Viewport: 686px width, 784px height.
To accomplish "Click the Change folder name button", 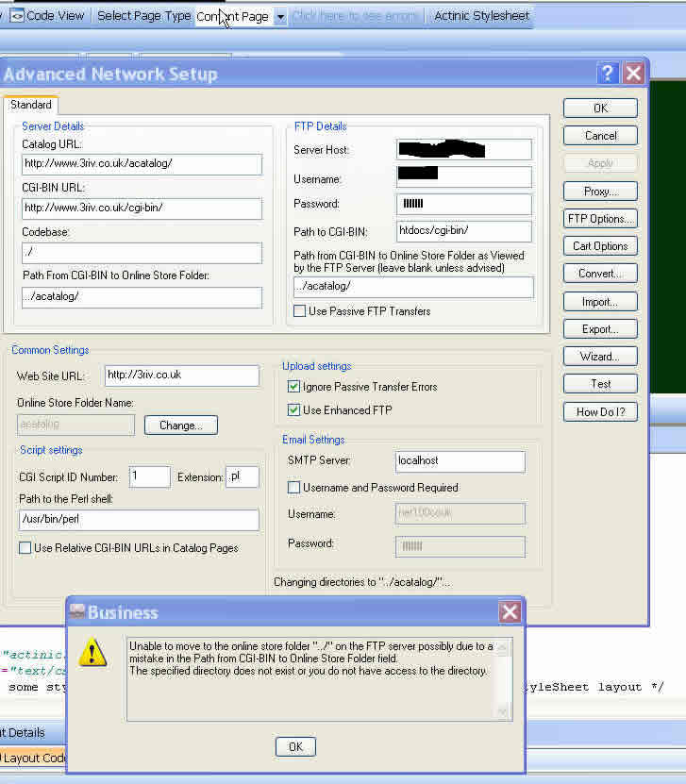I will pyautogui.click(x=180, y=425).
